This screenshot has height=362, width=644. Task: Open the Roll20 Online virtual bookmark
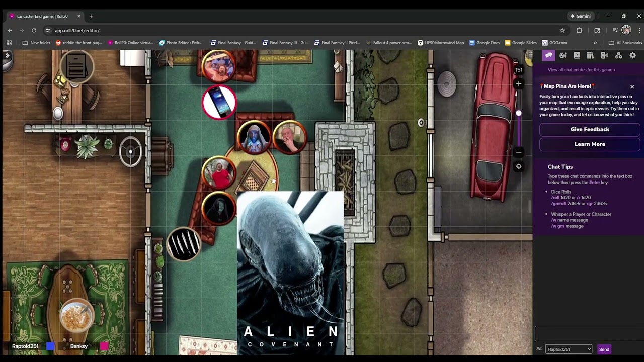click(x=130, y=43)
